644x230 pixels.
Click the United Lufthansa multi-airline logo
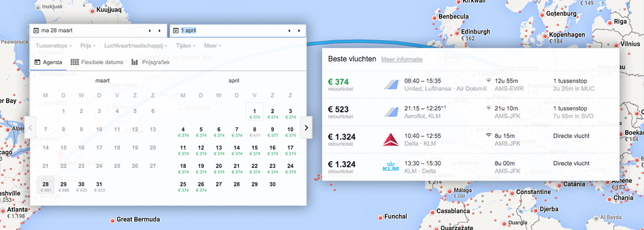pos(390,85)
